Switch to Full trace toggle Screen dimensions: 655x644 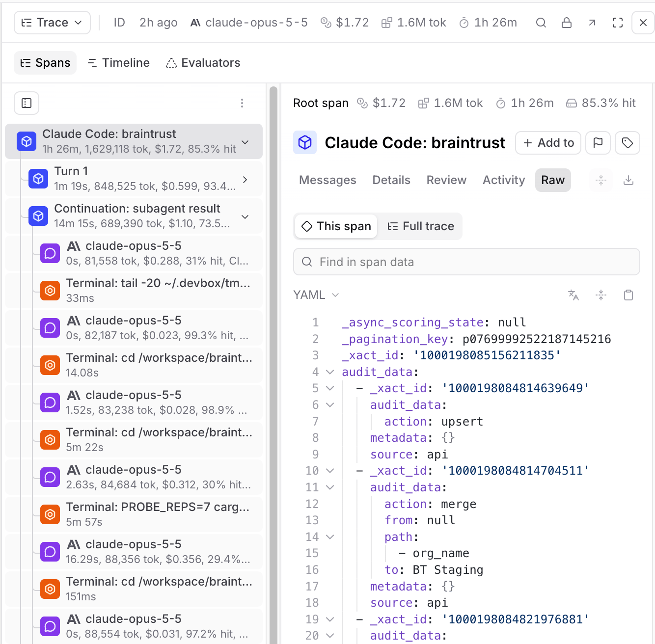click(421, 226)
